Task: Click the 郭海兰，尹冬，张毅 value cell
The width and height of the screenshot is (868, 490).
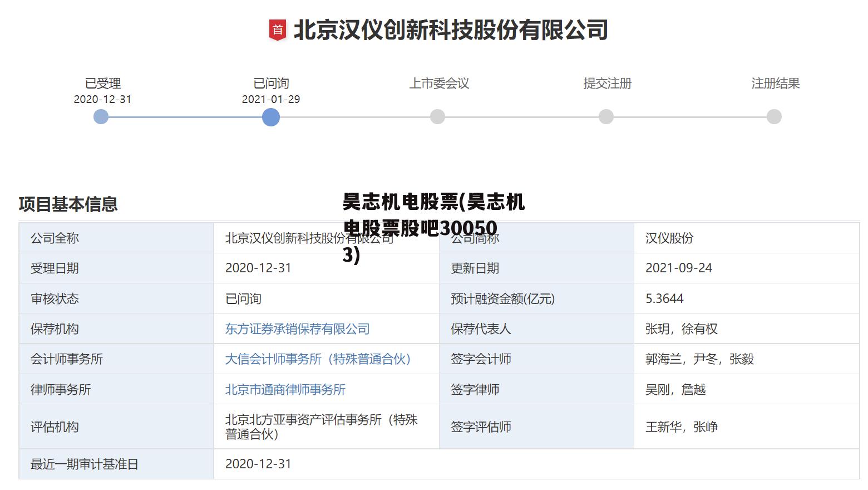Action: [746, 359]
